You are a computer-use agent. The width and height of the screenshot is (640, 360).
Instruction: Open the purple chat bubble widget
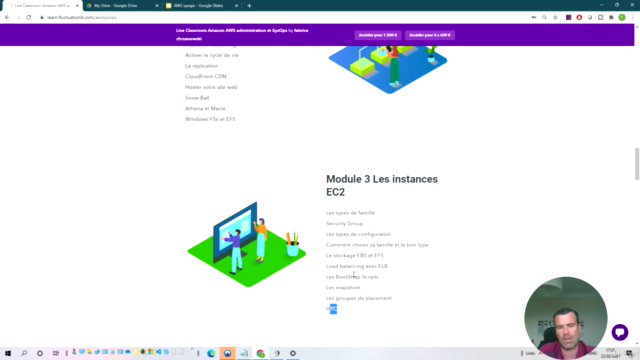(620, 332)
